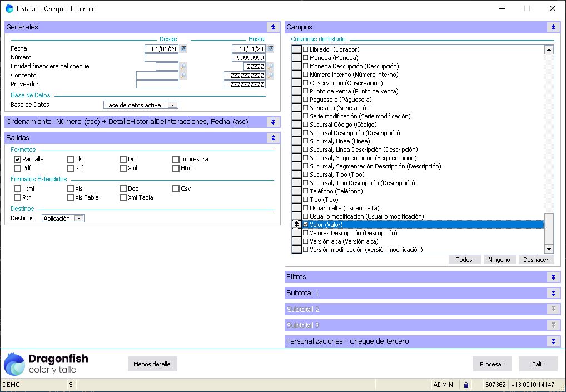Click the search icon for Entidad financiera Desde
The width and height of the screenshot is (566, 392).
tap(183, 66)
